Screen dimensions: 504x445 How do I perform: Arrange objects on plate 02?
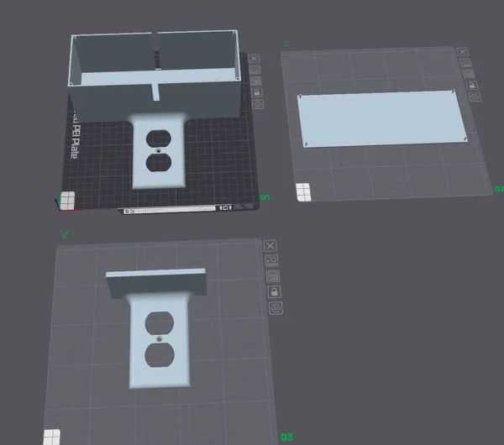pos(469,74)
